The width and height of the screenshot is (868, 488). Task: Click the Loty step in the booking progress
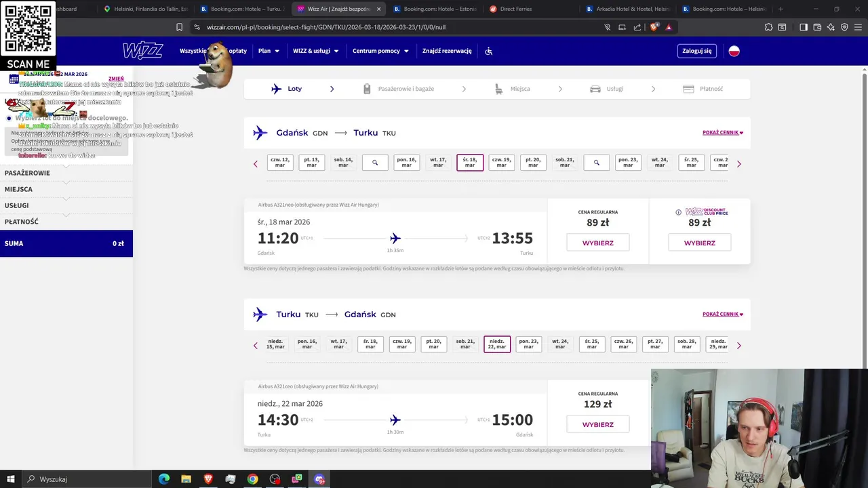[x=287, y=89]
